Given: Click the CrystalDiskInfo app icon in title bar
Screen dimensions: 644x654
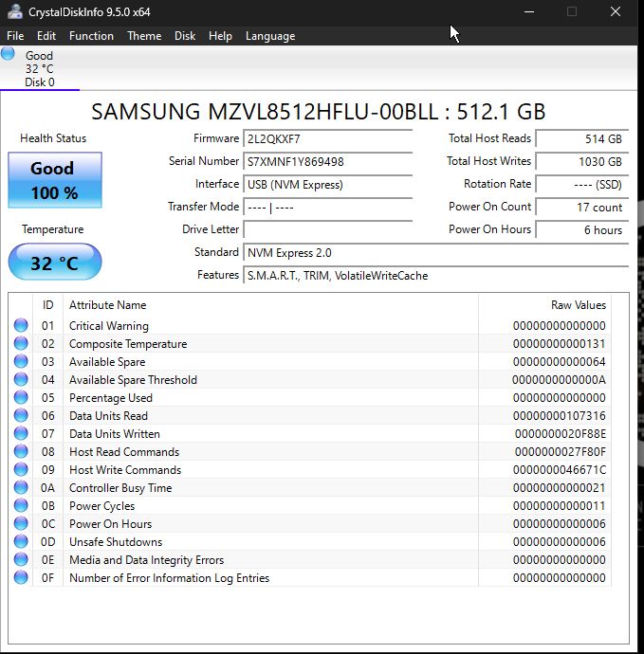Looking at the screenshot, I should point(14,11).
